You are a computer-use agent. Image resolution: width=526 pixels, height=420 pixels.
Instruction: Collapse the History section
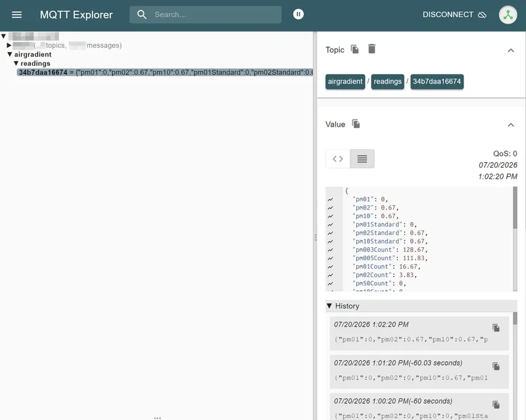329,306
